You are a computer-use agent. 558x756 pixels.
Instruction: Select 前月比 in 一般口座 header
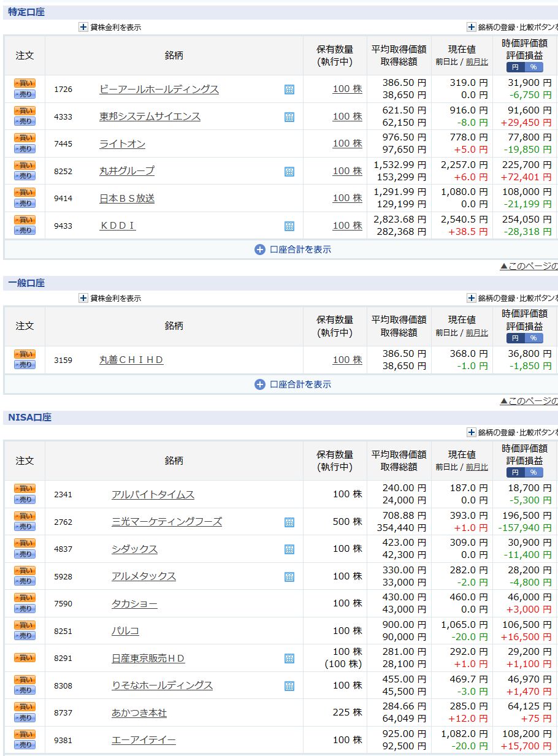[x=477, y=333]
